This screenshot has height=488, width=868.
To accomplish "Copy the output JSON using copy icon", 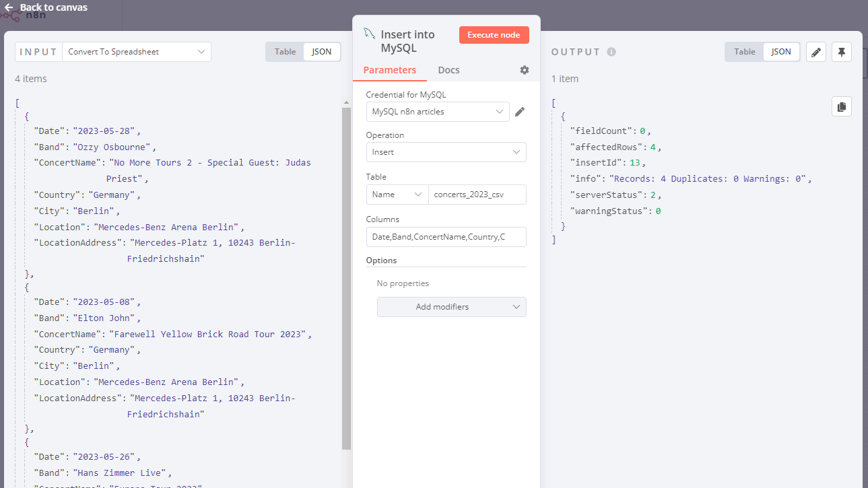I will 841,106.
